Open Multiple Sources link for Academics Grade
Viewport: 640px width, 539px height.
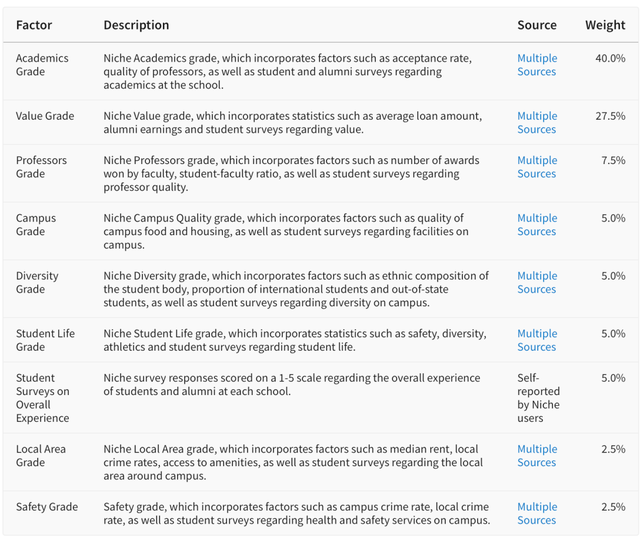tap(537, 65)
